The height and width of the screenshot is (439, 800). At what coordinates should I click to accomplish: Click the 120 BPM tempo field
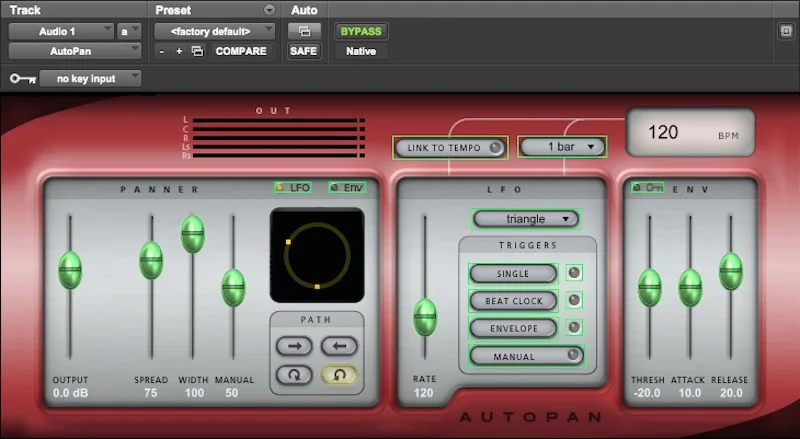(x=690, y=133)
